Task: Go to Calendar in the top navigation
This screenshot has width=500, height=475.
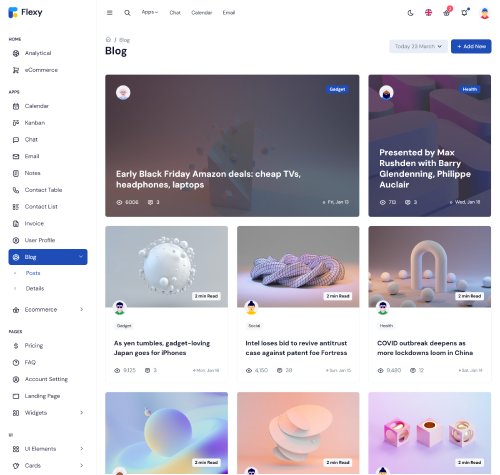Action: [x=202, y=13]
